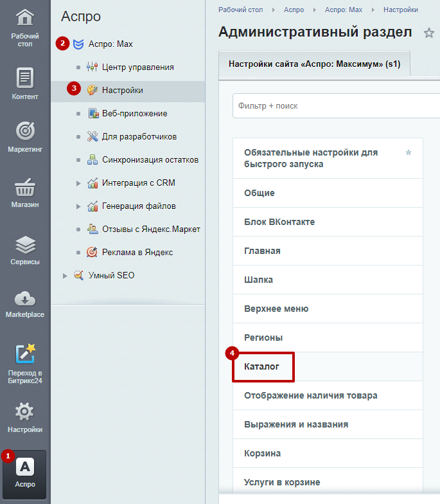Open the Регионы settings section
The image size is (440, 504).
328,337
